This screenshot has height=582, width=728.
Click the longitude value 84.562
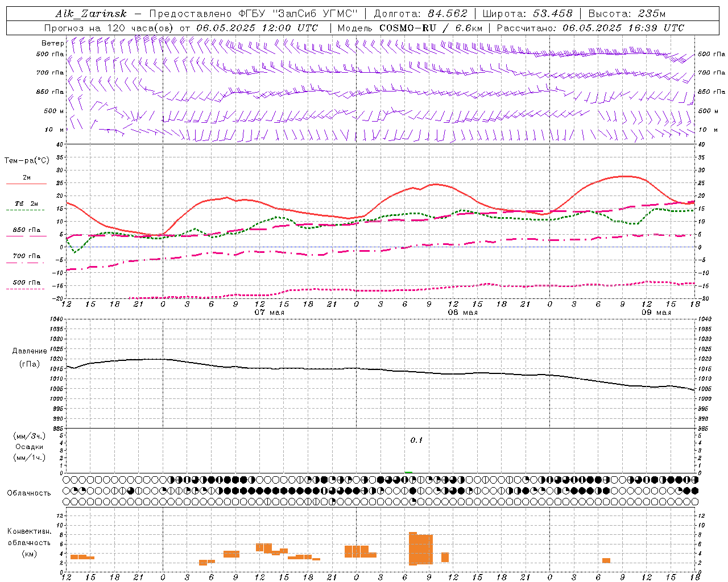pos(448,14)
